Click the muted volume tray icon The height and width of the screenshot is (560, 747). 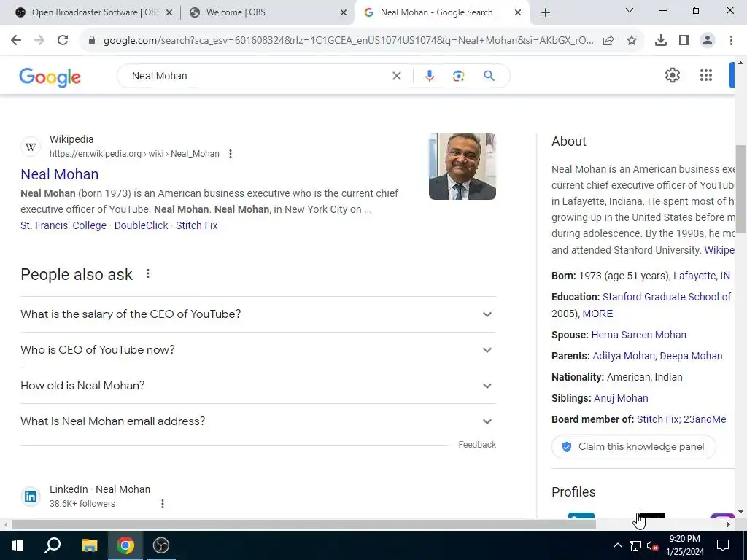pyautogui.click(x=653, y=545)
